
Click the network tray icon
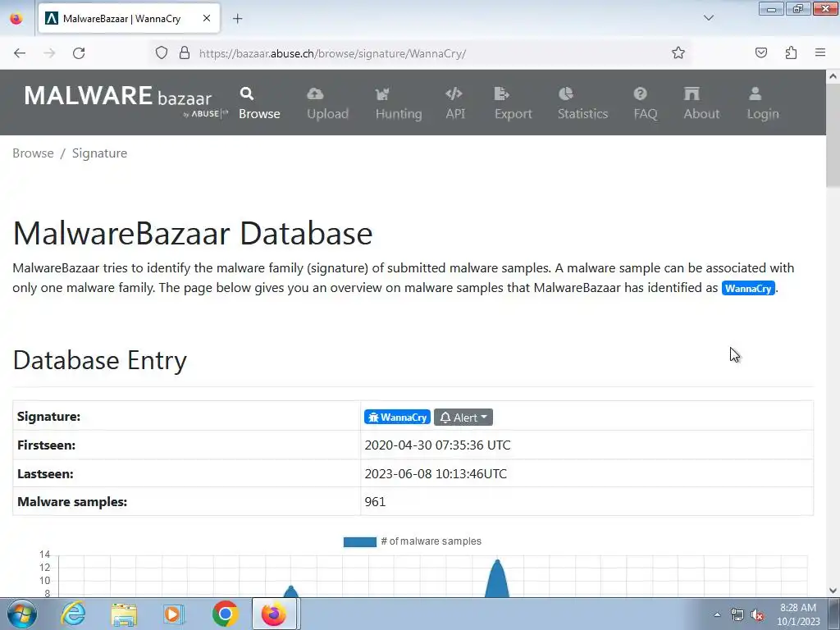pos(737,614)
